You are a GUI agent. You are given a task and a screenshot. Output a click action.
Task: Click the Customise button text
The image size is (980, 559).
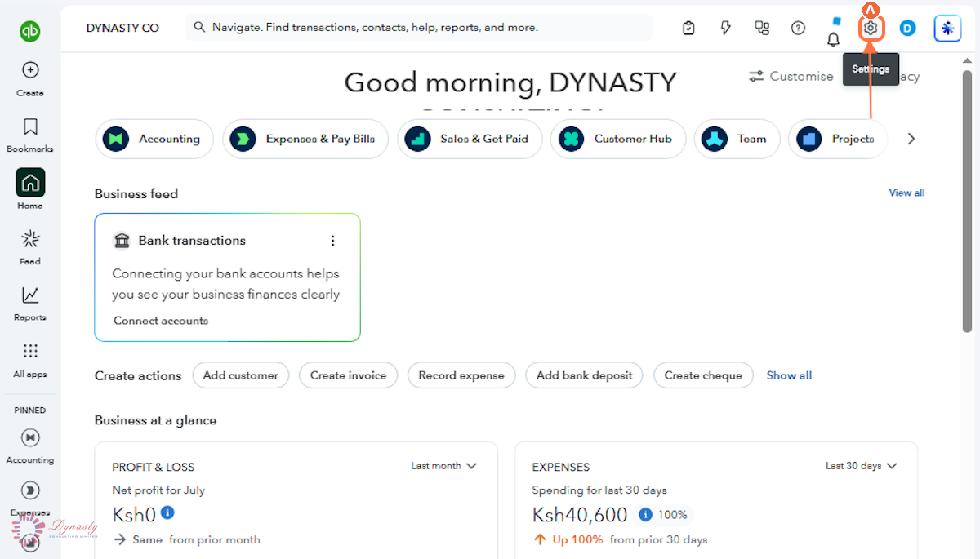(801, 76)
